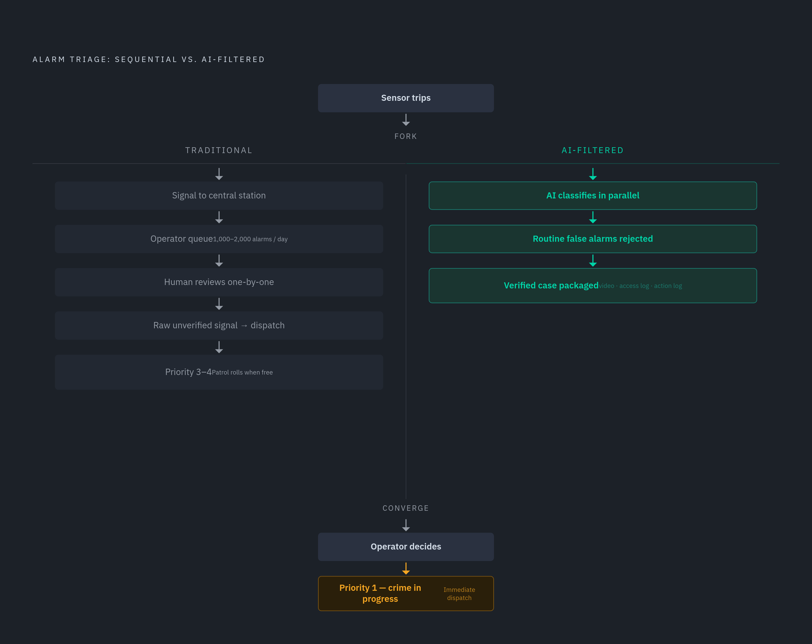Click the arrow above the Priority 3–4 box

point(219,347)
